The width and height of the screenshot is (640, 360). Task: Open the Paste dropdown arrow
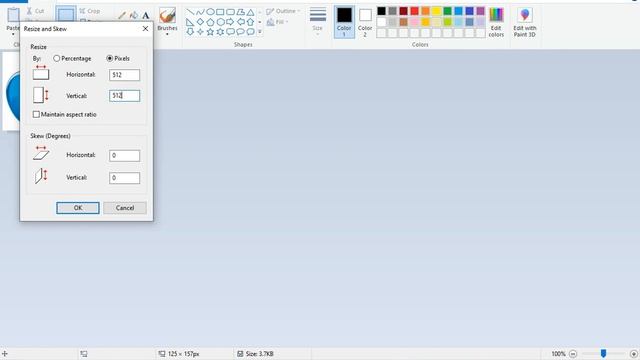point(13,34)
